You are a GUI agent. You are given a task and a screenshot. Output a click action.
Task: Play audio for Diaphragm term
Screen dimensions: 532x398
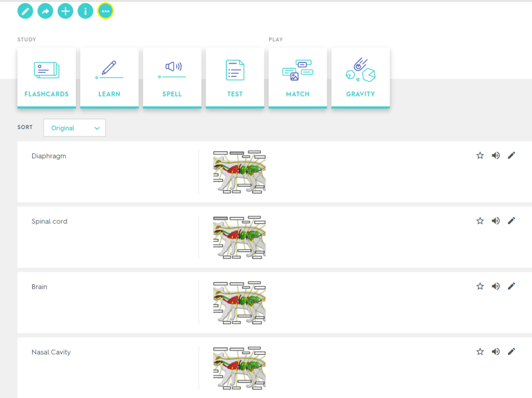tap(496, 155)
